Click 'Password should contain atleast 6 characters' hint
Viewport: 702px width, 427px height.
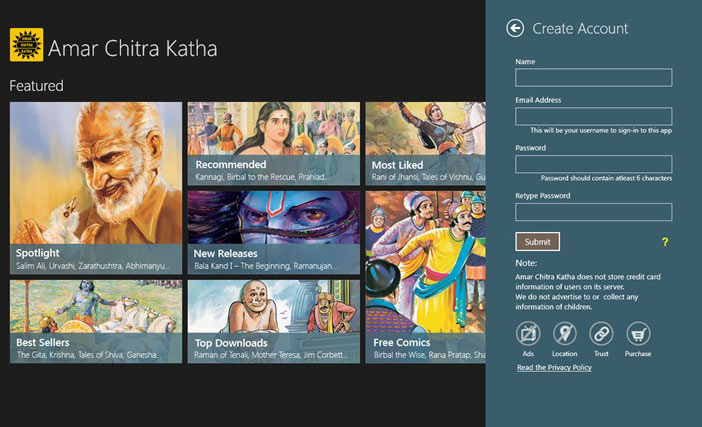(606, 178)
